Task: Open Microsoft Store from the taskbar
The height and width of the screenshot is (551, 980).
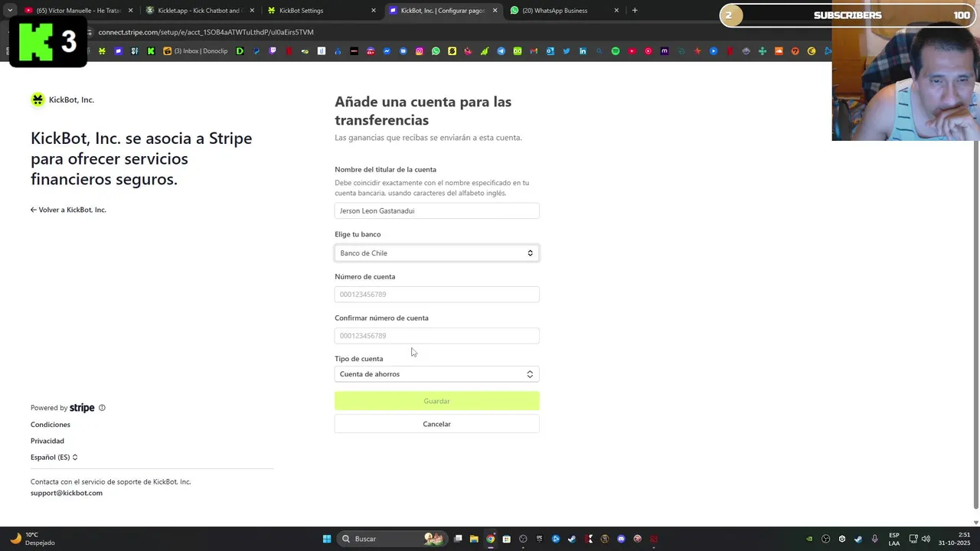Action: (x=506, y=539)
